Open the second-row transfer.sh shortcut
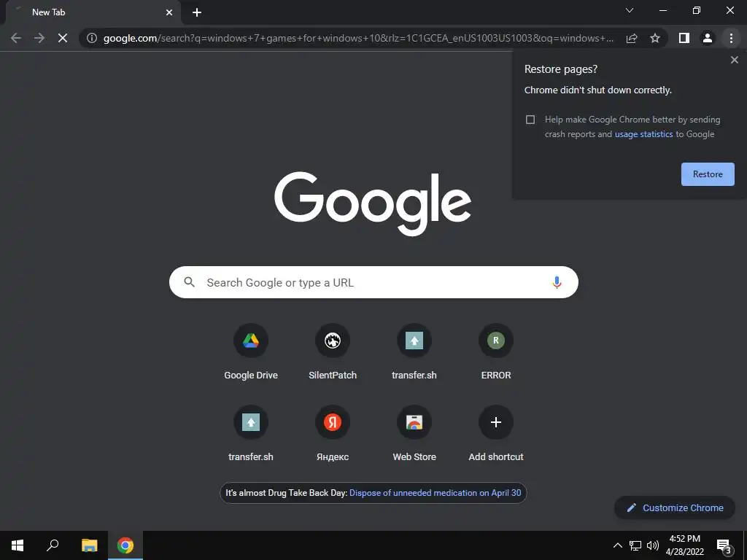Screen dimensions: 747x560 pos(251,433)
